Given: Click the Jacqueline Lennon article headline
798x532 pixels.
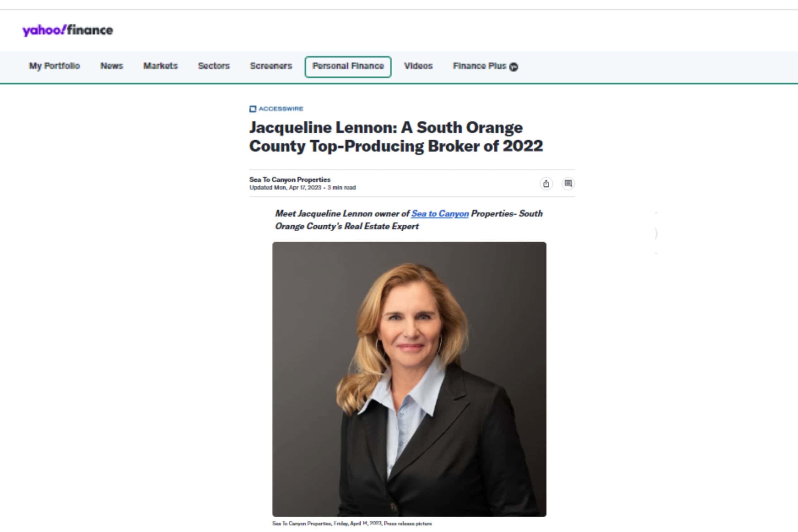Looking at the screenshot, I should coord(396,137).
